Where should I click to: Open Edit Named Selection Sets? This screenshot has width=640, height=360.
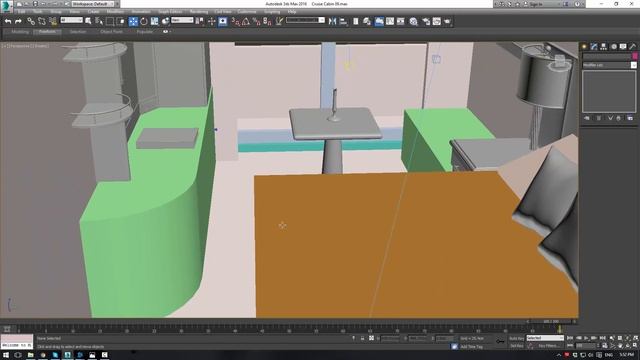click(279, 21)
